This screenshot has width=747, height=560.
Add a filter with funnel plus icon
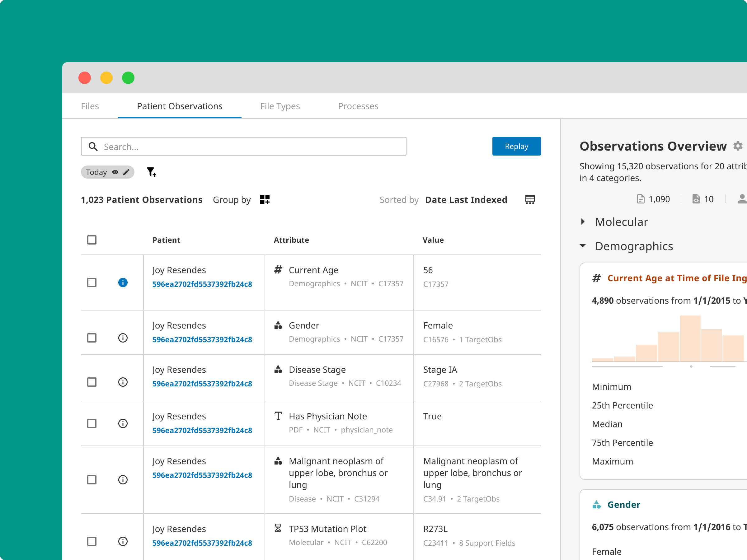[x=151, y=172]
